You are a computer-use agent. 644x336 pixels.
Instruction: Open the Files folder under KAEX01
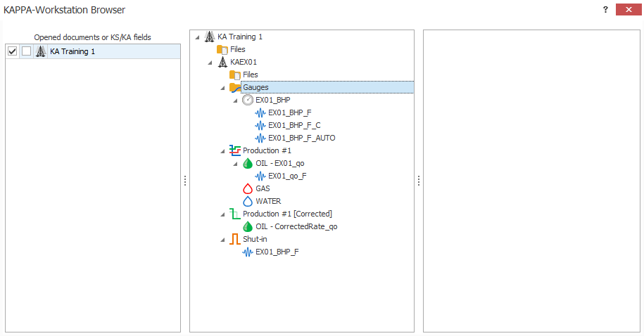point(250,75)
